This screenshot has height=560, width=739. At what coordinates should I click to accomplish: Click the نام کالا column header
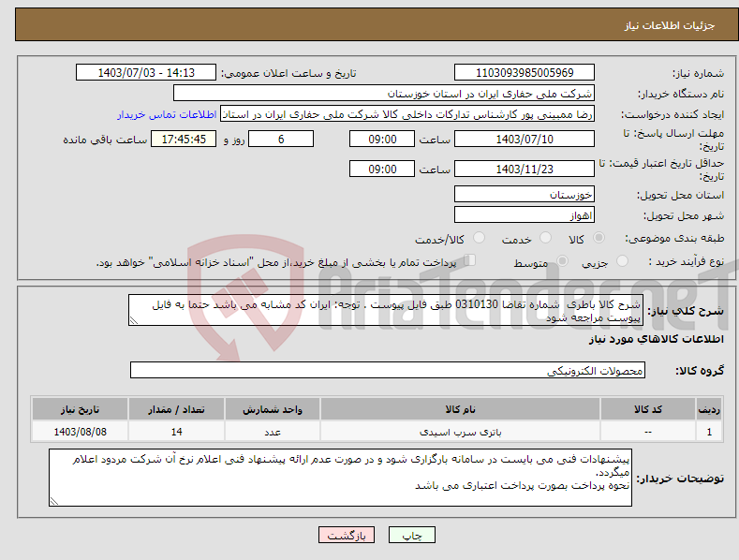(x=460, y=409)
